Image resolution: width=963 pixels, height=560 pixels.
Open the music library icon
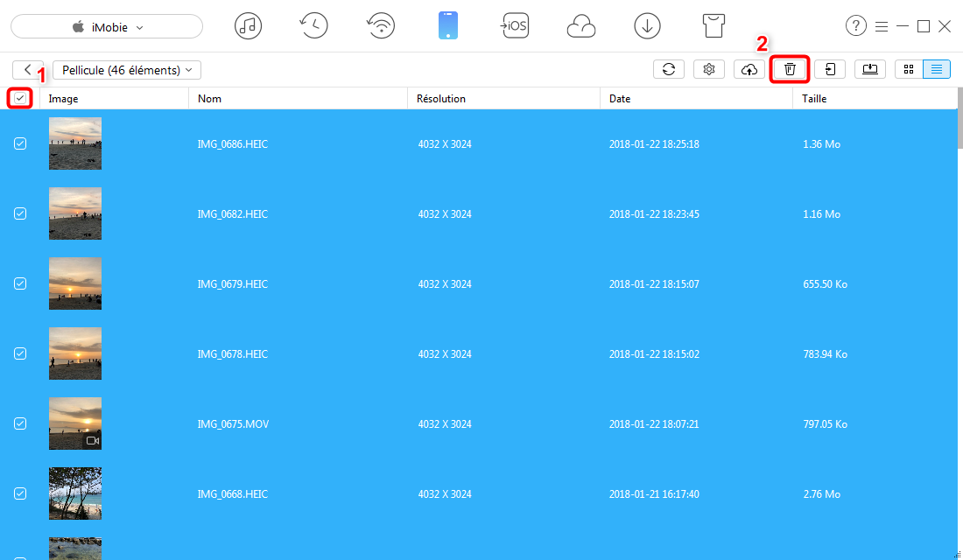click(x=248, y=26)
